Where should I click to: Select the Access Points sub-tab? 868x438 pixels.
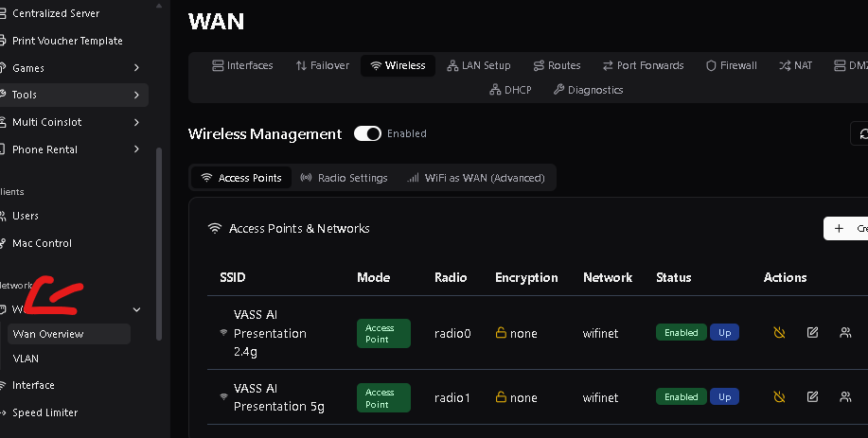(241, 178)
